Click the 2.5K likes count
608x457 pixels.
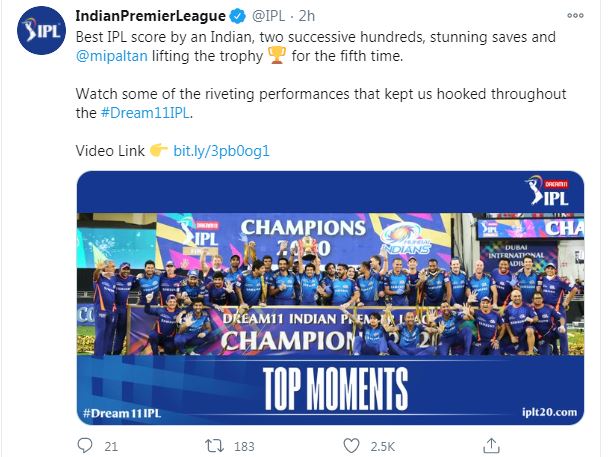pyautogui.click(x=382, y=447)
